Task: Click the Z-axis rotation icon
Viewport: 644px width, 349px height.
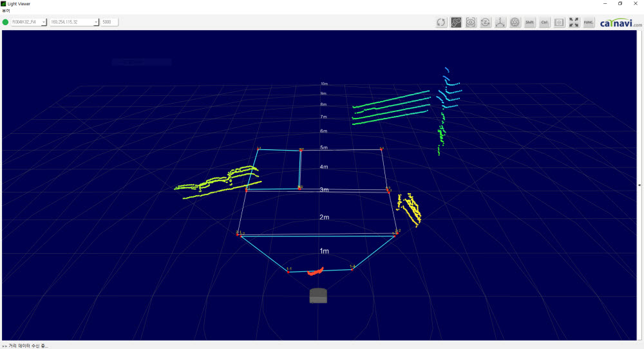Action: (486, 23)
